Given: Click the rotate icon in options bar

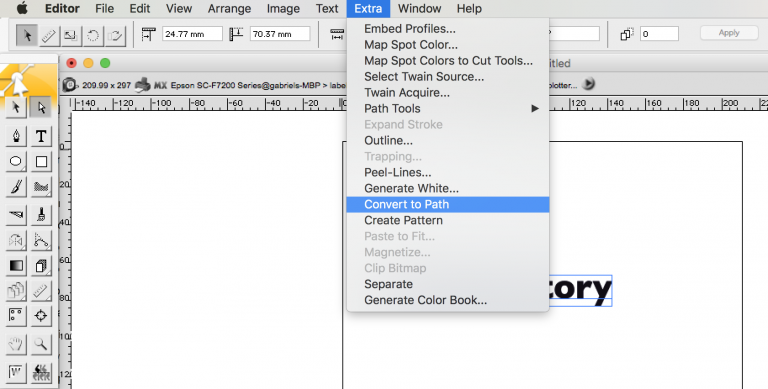Looking at the screenshot, I should 93,35.
